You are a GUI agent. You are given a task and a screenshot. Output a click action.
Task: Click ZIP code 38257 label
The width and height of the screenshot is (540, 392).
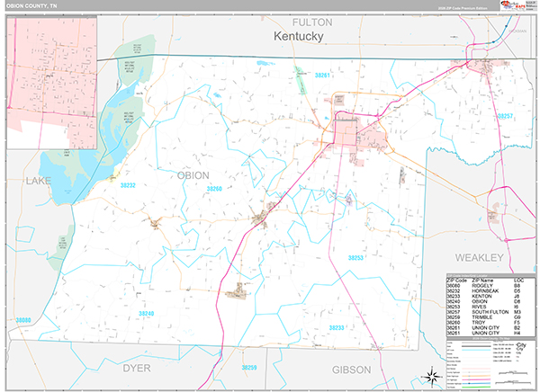point(506,117)
